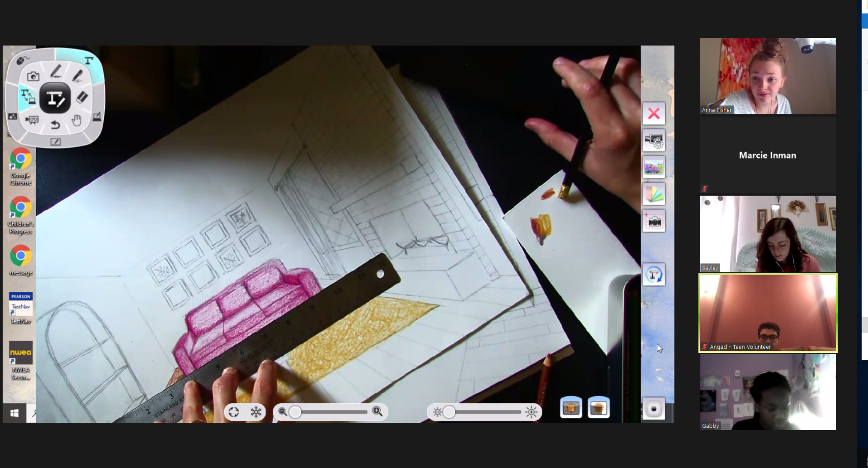Click the Anna Fisher name label
868x468 pixels.
coord(717,110)
